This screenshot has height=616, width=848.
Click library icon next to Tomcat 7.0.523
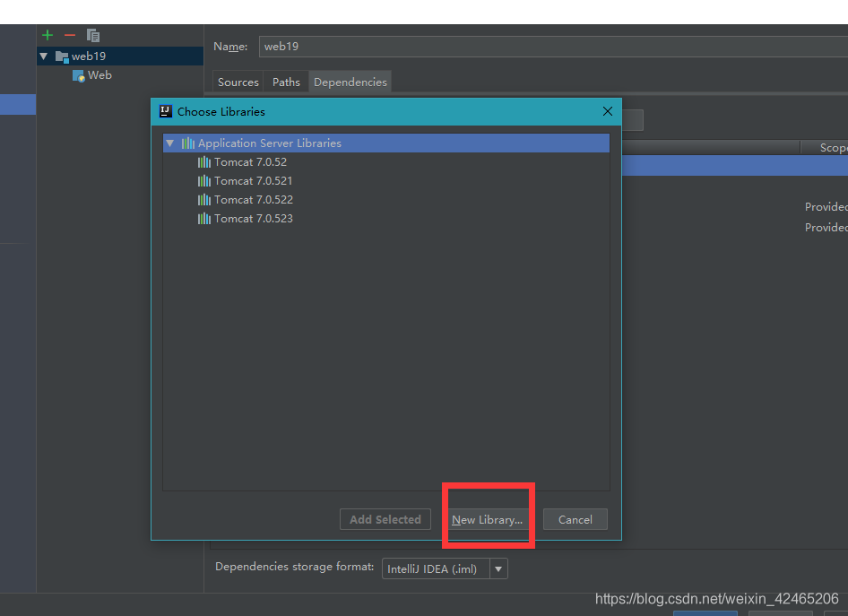(203, 219)
